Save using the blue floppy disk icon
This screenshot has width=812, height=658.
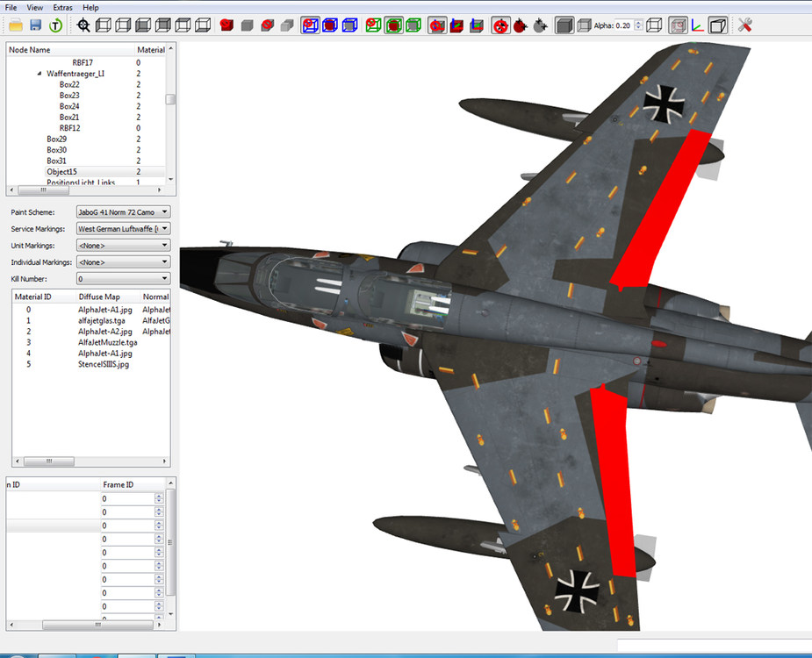tap(35, 25)
